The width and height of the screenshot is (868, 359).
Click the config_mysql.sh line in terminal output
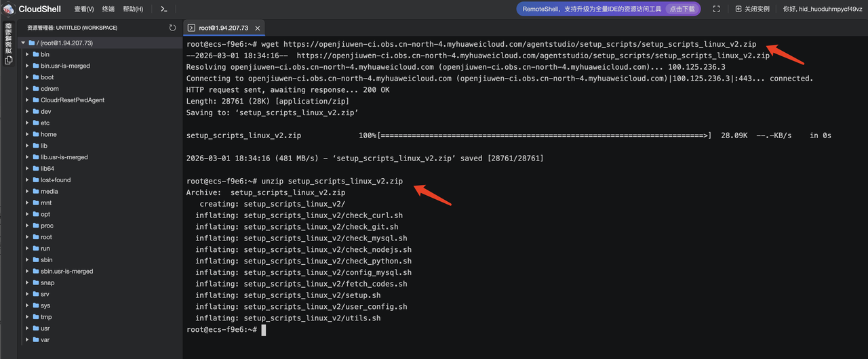(304, 272)
